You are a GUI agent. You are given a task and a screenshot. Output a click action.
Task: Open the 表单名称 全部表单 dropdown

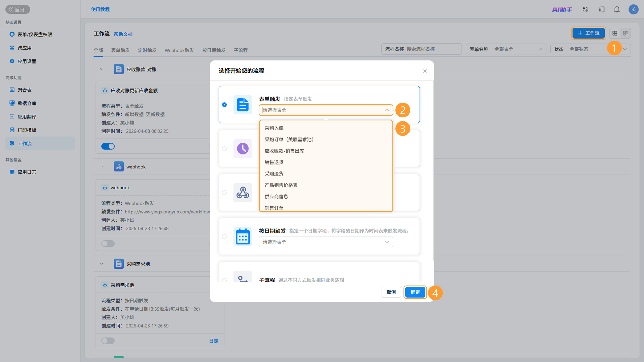[506, 49]
